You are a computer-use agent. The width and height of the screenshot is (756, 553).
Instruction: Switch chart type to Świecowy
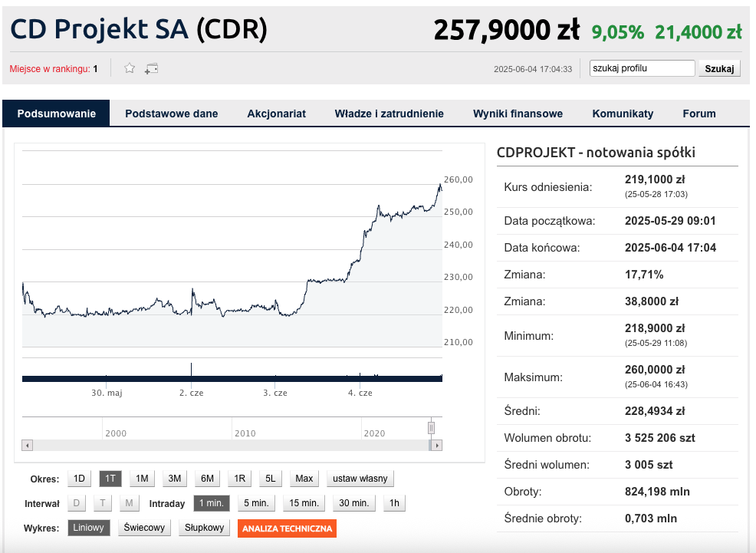click(x=144, y=528)
